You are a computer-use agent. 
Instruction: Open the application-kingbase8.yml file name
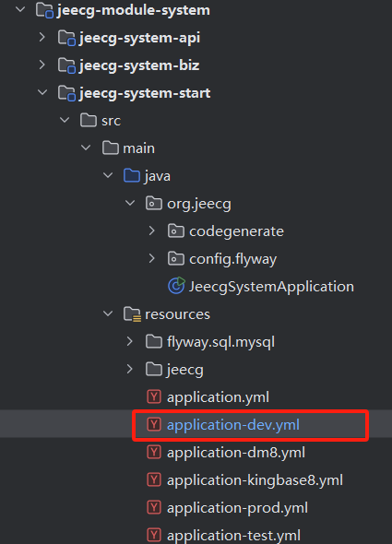coord(255,481)
